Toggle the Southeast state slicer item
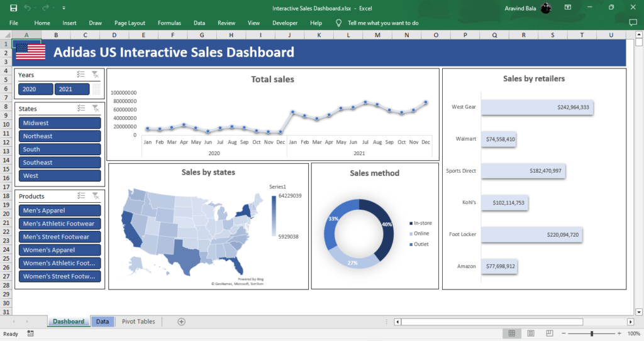 tap(60, 162)
